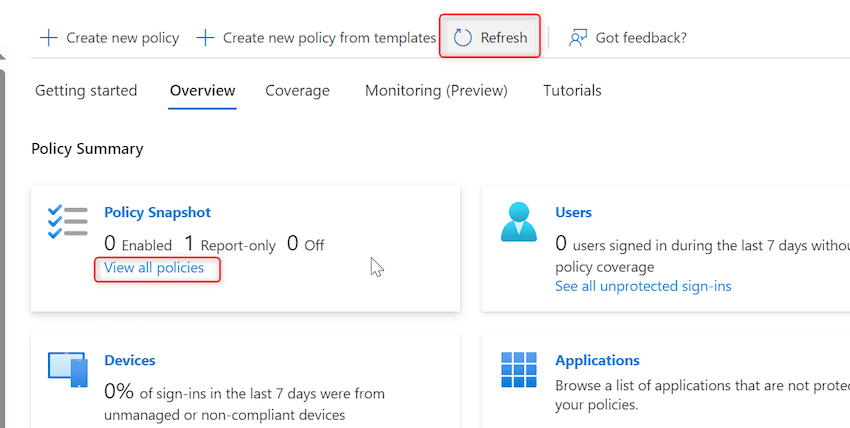
Task: Click the circular Refresh arrow icon
Action: coord(462,38)
